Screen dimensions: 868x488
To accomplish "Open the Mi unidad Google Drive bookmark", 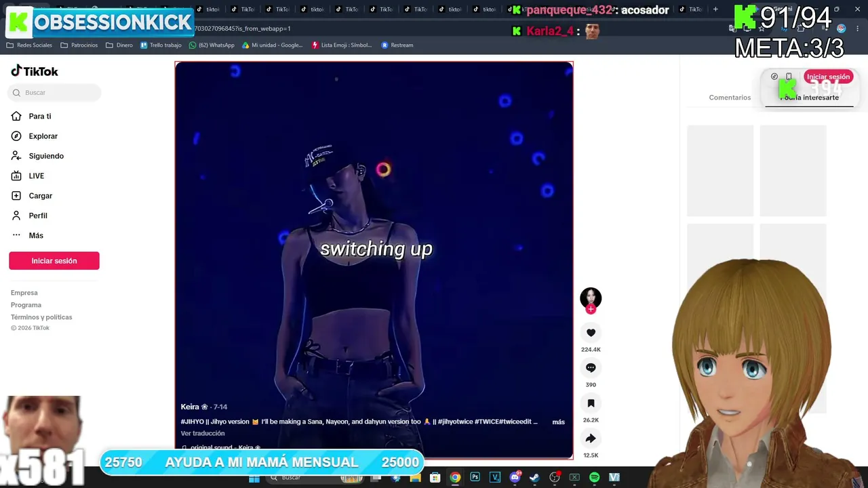I will tap(273, 45).
